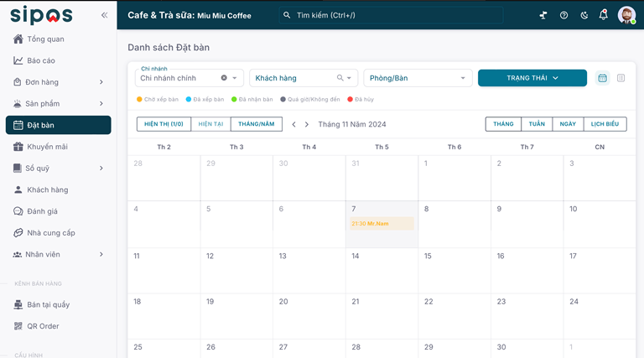Go to next month arrow
Image resolution: width=644 pixels, height=358 pixels.
click(306, 124)
